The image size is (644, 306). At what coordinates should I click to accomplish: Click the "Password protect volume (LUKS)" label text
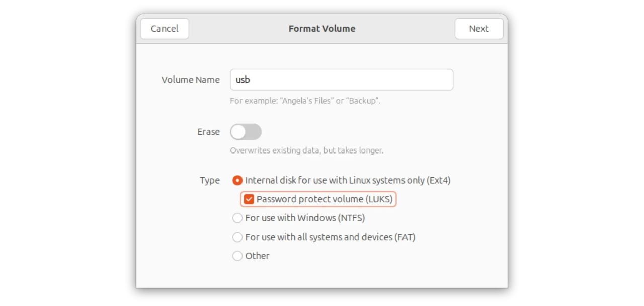click(325, 199)
